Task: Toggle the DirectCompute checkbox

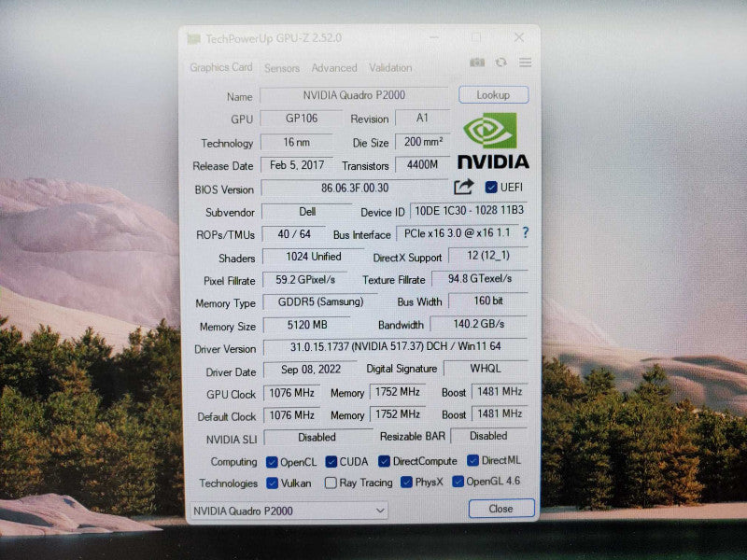Action: [x=384, y=461]
